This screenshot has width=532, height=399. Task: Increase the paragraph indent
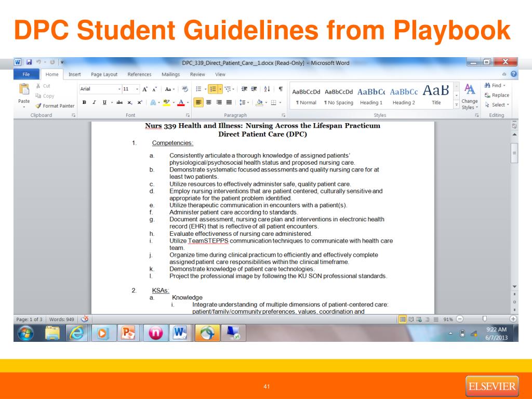click(254, 89)
